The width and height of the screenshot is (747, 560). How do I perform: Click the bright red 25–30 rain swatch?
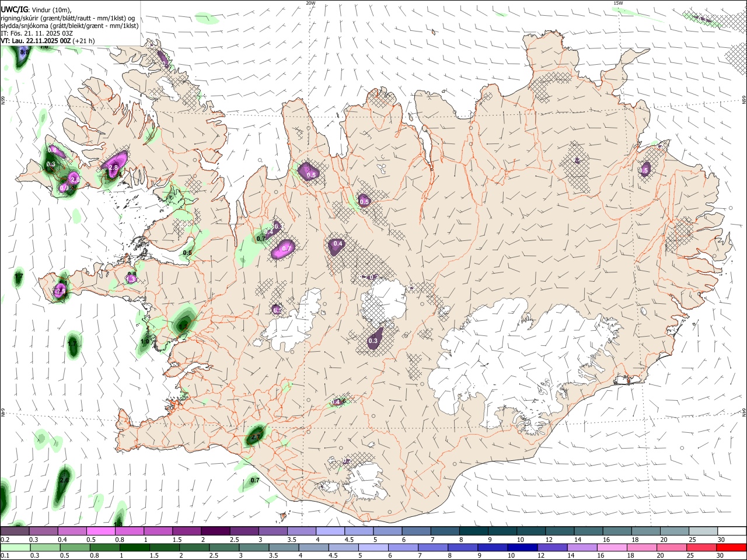click(x=731, y=547)
